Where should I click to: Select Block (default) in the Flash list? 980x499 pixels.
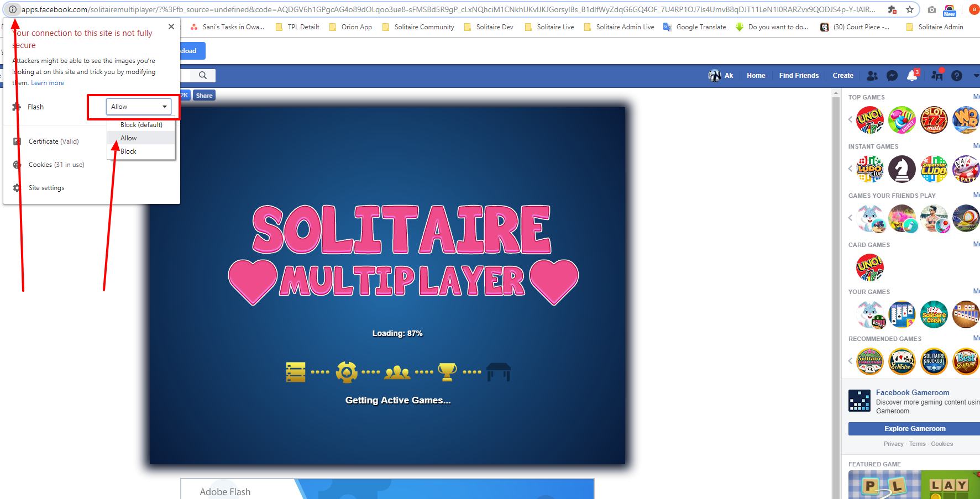(141, 125)
